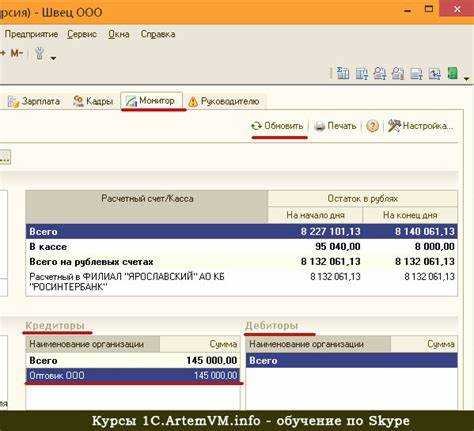Click the Дебиторы section heading

pyautogui.click(x=272, y=325)
